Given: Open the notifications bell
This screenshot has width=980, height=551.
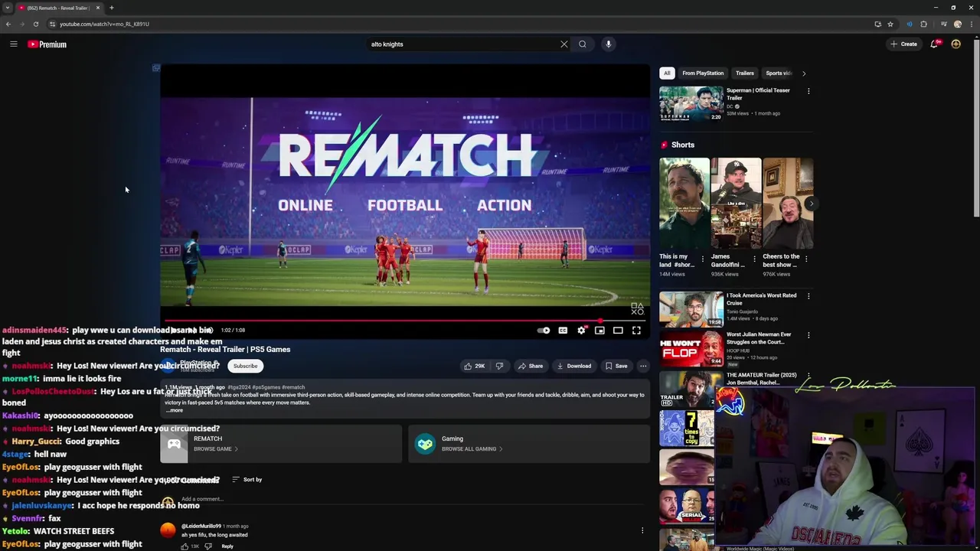Looking at the screenshot, I should [935, 44].
